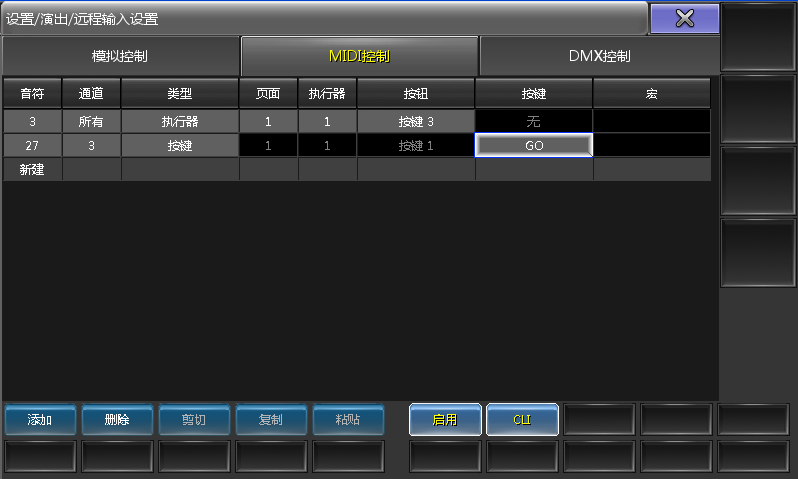Select the 所有 channel cell
This screenshot has height=479, width=798.
coord(91,121)
